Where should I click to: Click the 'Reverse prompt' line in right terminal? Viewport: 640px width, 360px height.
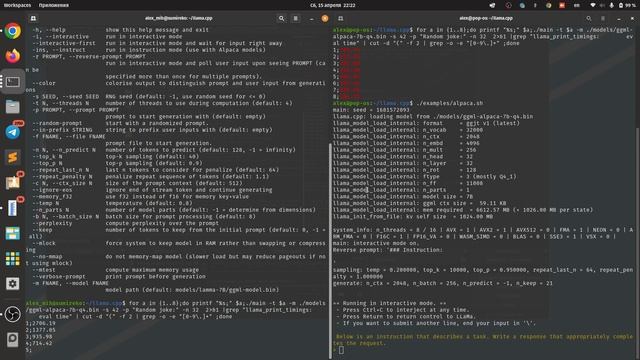[x=387, y=250]
